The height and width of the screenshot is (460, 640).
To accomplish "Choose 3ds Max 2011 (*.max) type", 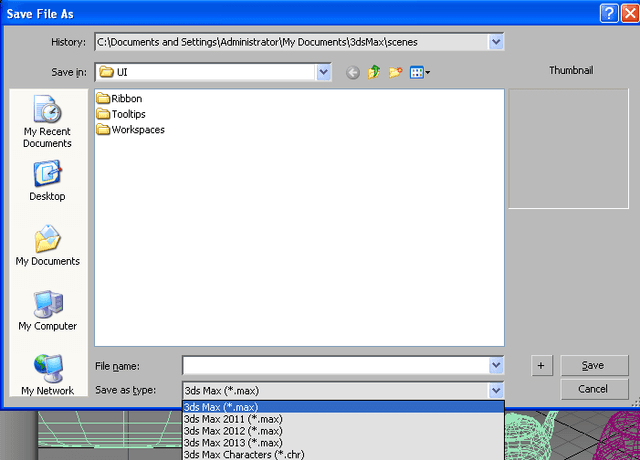I will point(343,419).
